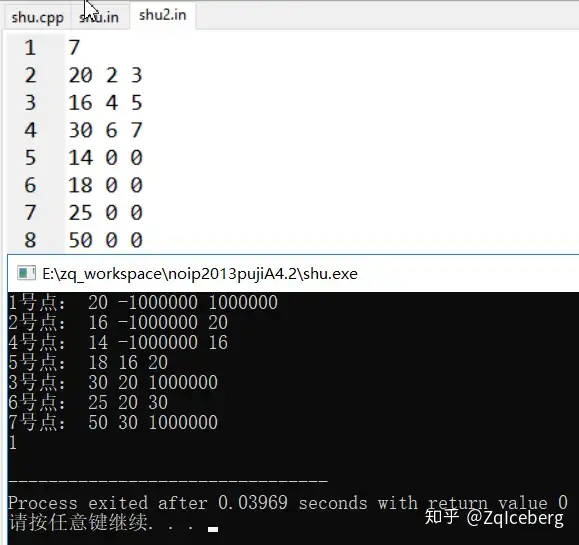
Task: Click the single '1' result line in console
Action: coord(13,442)
